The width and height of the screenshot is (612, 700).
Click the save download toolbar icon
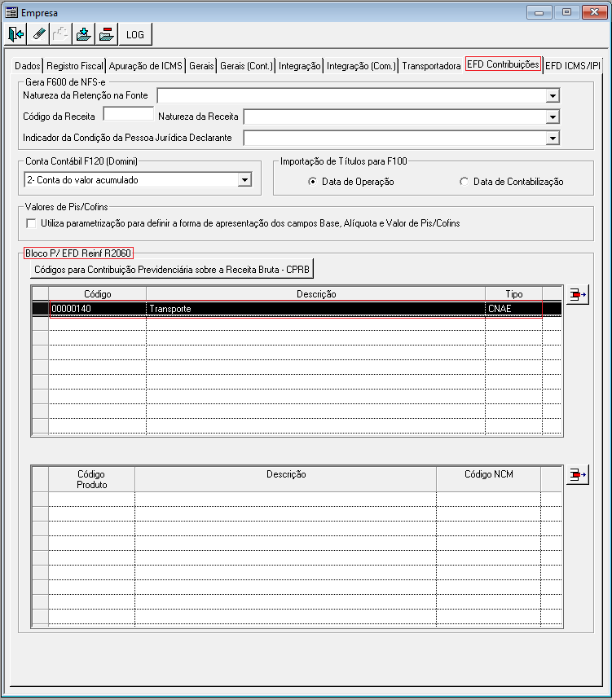coord(83,34)
